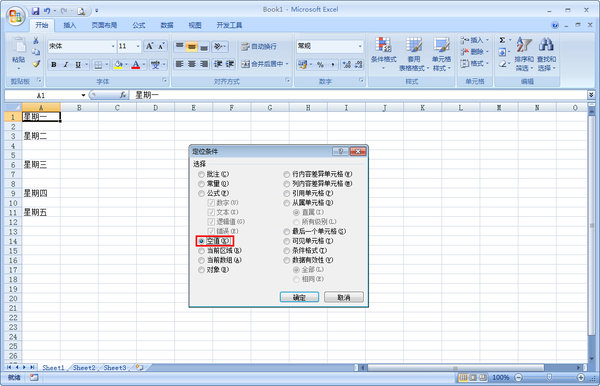This screenshot has height=386, width=600.
Task: Open the Name Box dropdown arrow
Action: [x=83, y=95]
